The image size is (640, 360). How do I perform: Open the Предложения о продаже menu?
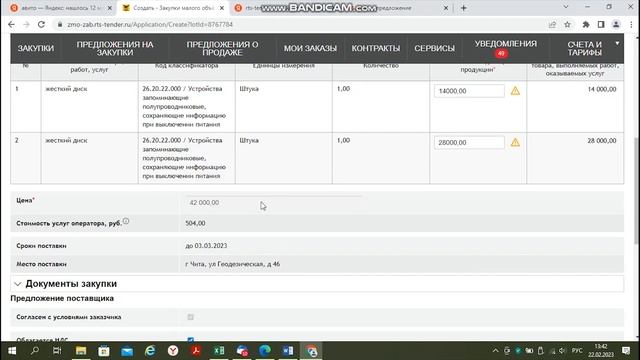pyautogui.click(x=222, y=48)
